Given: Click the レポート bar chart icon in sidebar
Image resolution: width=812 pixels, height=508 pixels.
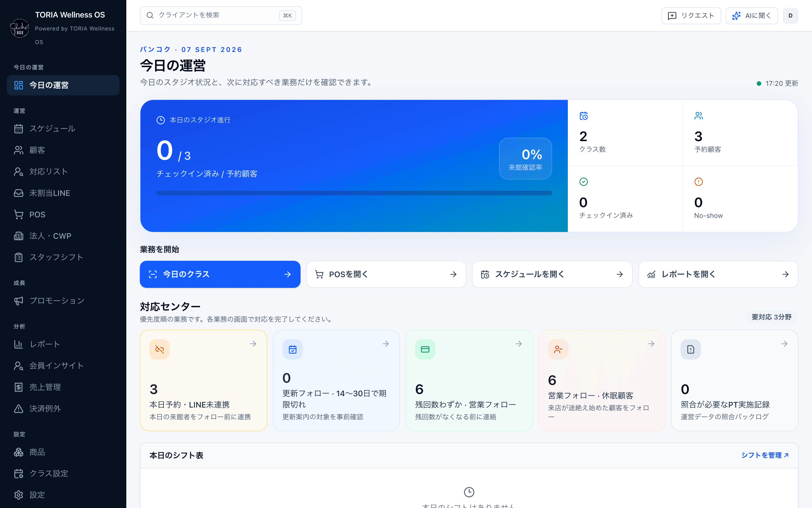Looking at the screenshot, I should (18, 344).
